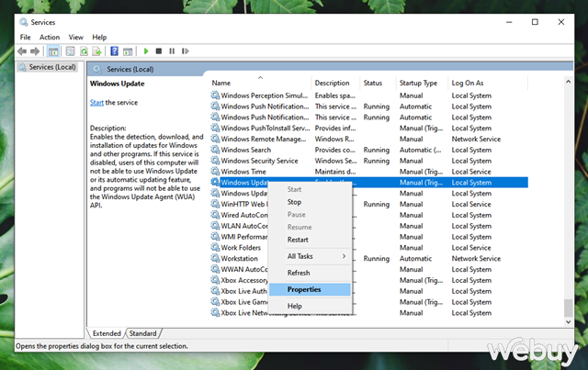
Task: Click gear icon next to Windows Time
Action: (x=215, y=172)
